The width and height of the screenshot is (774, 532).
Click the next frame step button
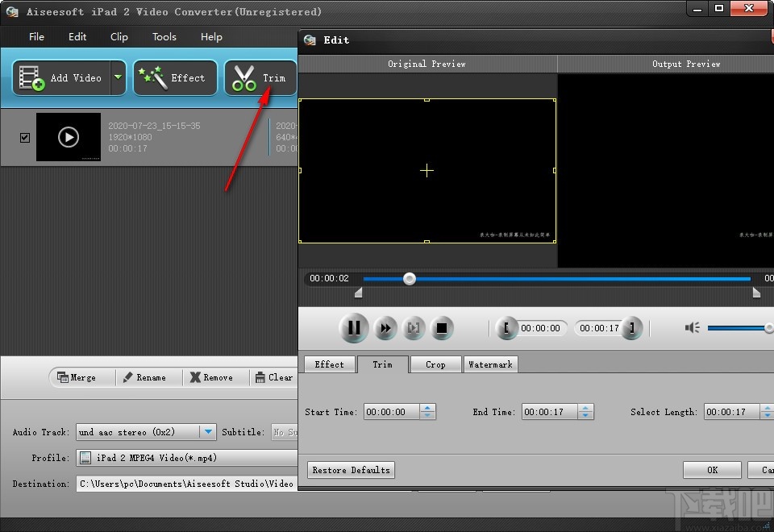click(x=414, y=328)
